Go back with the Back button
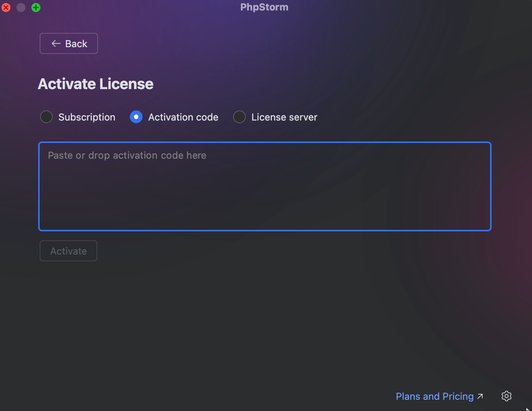 click(69, 43)
